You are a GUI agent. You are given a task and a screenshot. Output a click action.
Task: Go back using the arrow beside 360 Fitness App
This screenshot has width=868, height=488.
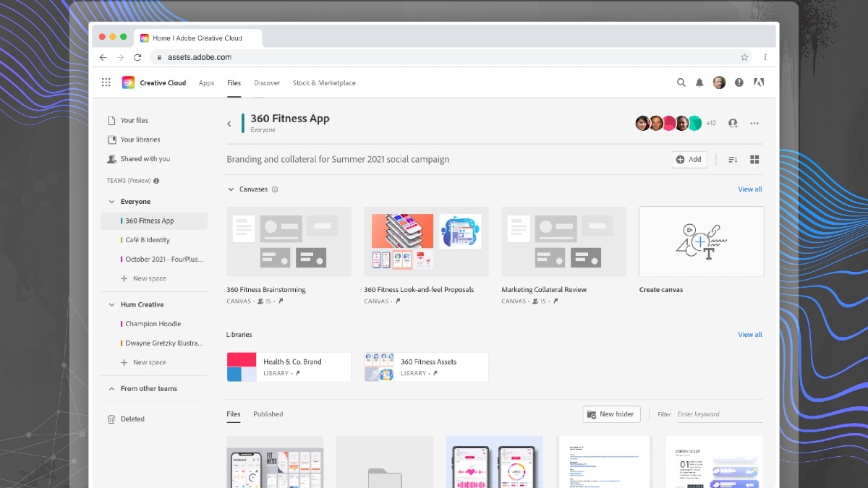[x=229, y=124]
